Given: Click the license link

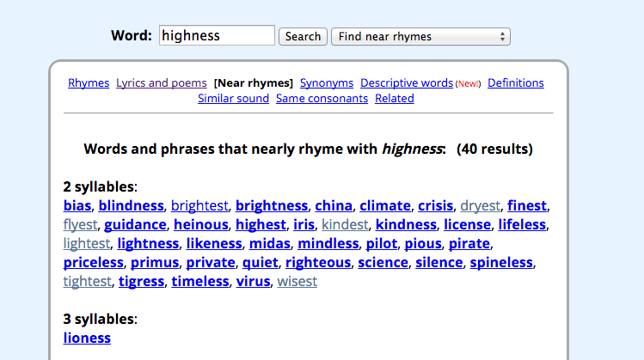Looking at the screenshot, I should 467,224.
